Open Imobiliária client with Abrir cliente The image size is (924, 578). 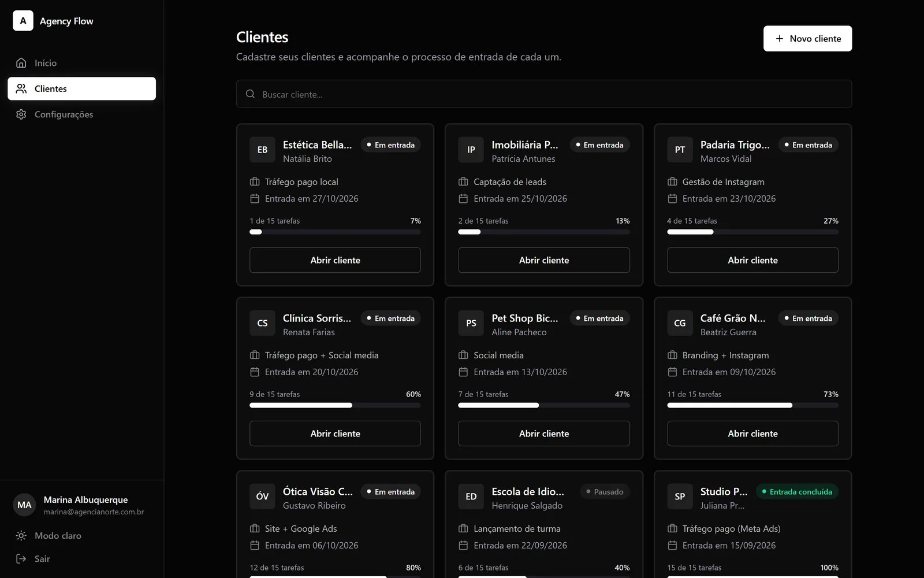coord(544,260)
